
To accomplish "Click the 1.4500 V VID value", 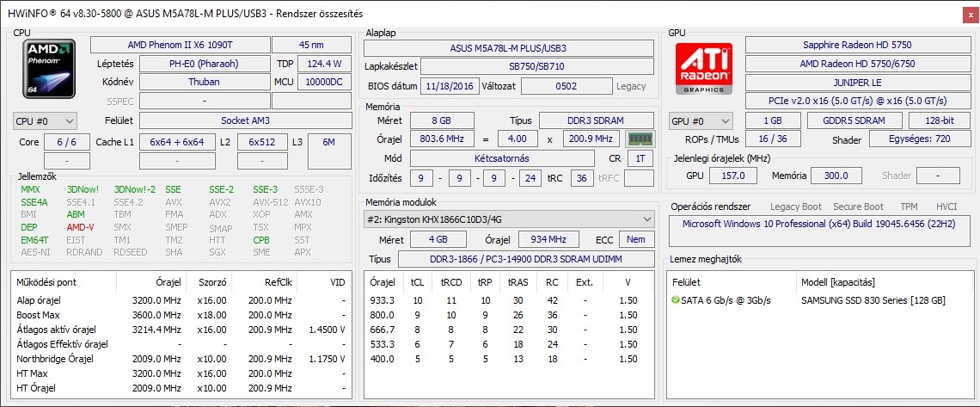I will [x=328, y=330].
